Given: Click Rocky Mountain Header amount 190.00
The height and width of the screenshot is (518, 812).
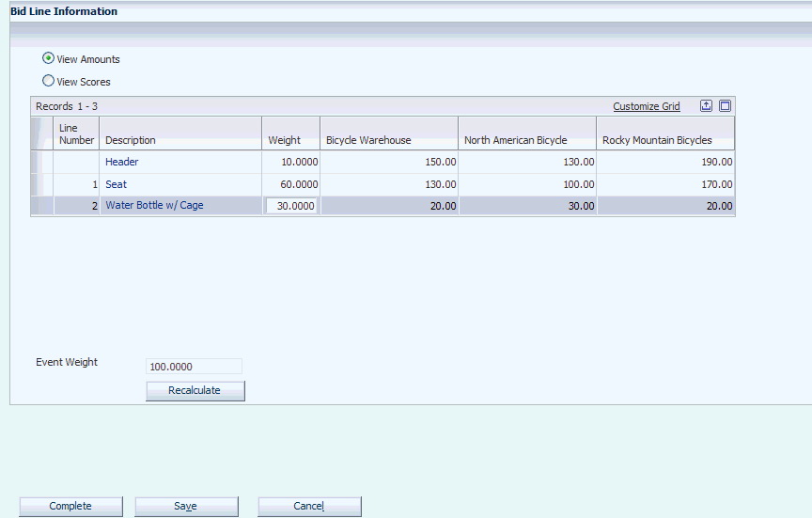Looking at the screenshot, I should [x=717, y=162].
